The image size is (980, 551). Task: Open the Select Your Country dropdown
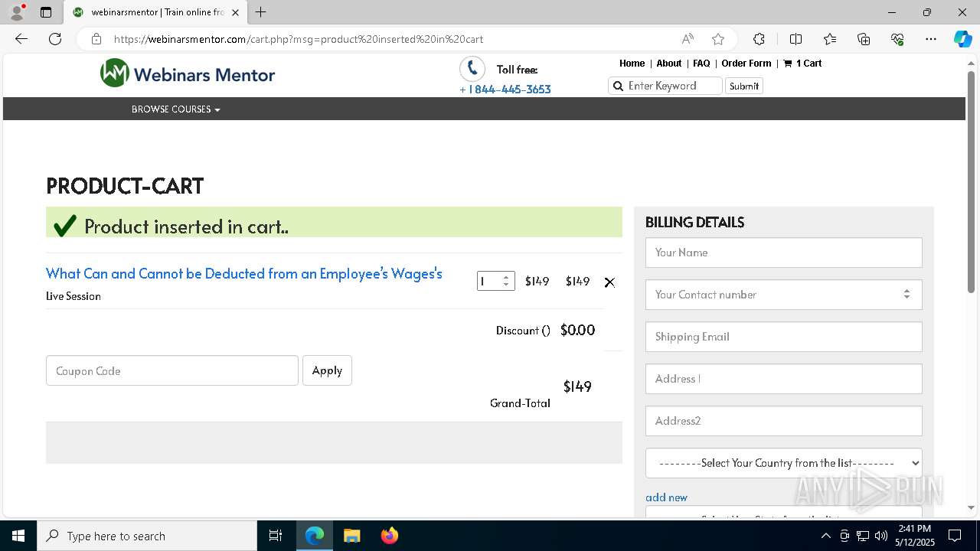pos(784,463)
